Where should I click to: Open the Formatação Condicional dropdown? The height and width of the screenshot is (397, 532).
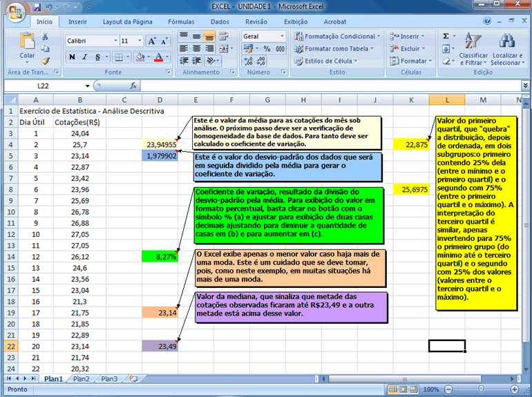[337, 36]
